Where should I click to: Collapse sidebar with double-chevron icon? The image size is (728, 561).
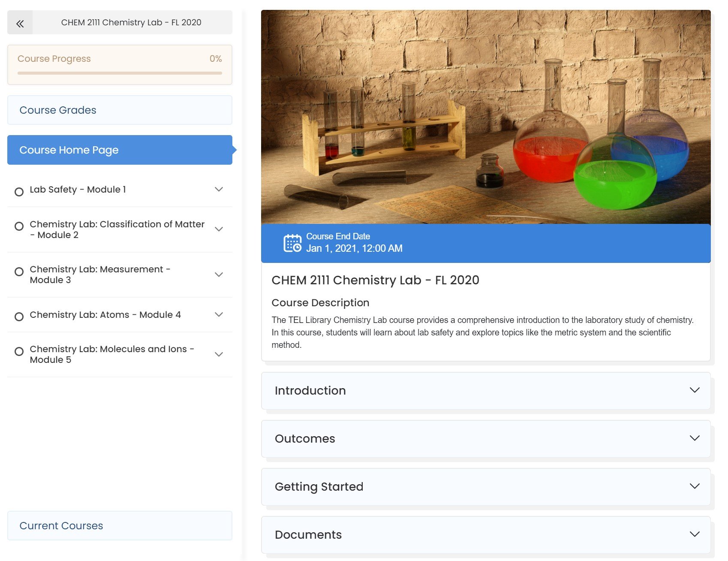(20, 23)
